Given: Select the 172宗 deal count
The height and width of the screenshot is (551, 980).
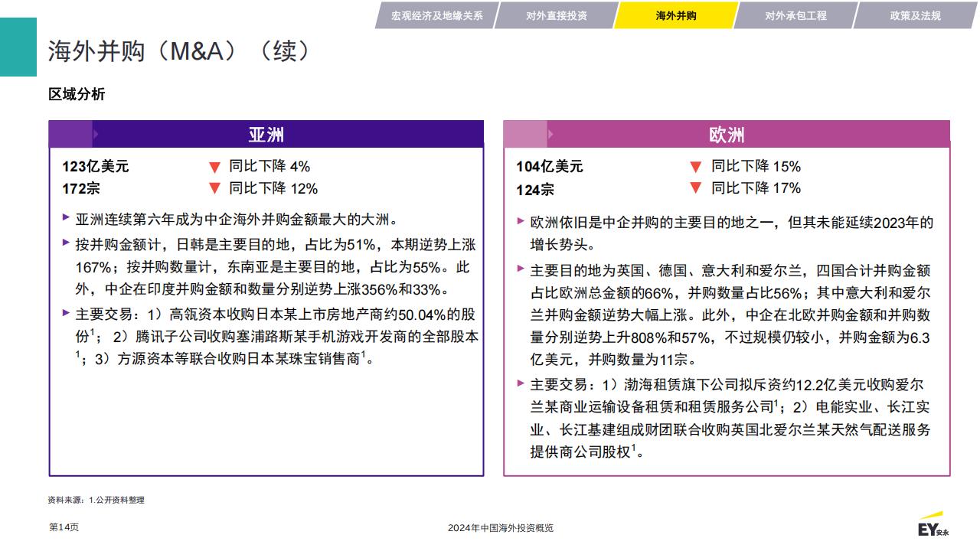Looking at the screenshot, I should point(81,188).
